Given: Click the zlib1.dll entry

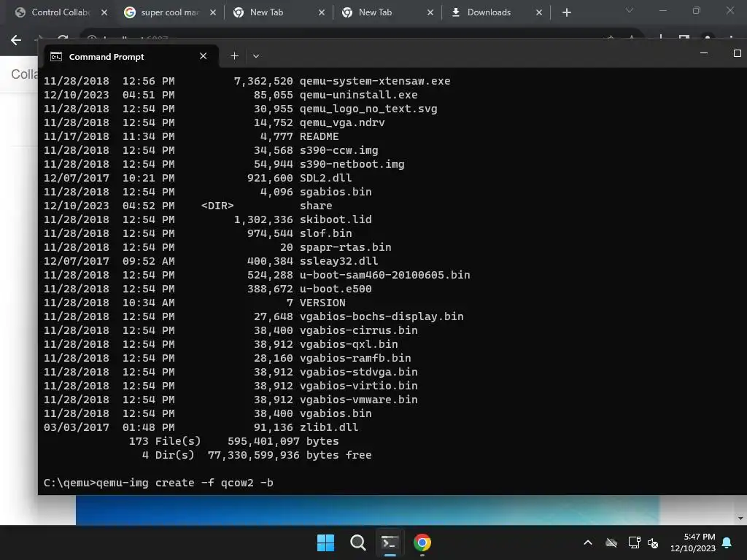Looking at the screenshot, I should 329,427.
